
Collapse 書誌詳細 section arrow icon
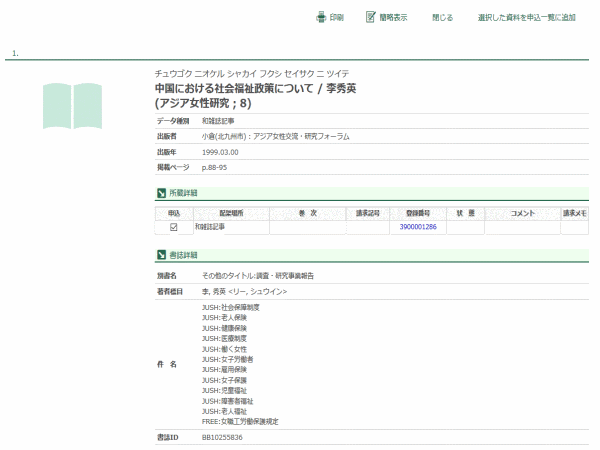pos(161,255)
